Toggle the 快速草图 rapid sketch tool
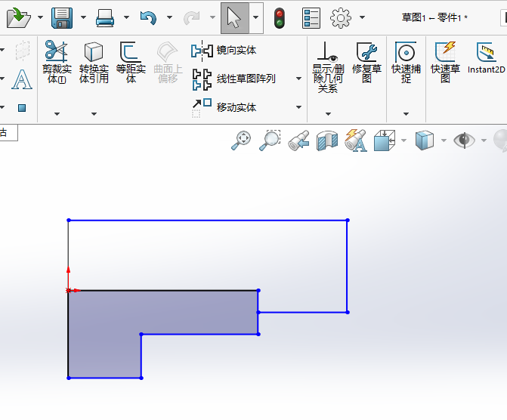This screenshot has width=507, height=420. 445,62
